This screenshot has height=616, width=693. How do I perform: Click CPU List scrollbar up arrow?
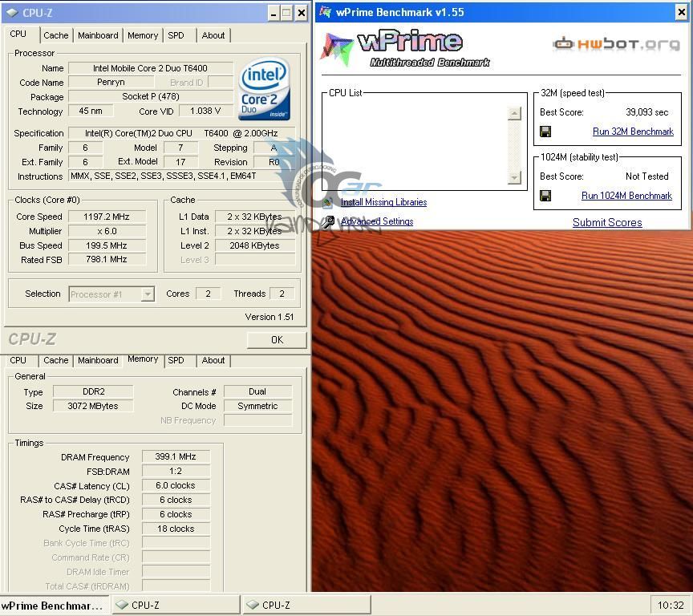[x=514, y=114]
